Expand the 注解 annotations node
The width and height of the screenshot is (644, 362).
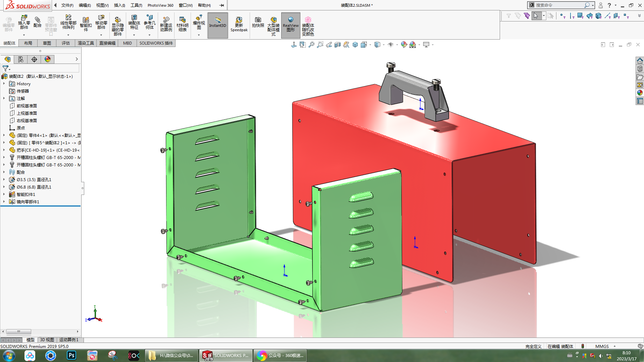pyautogui.click(x=4, y=98)
